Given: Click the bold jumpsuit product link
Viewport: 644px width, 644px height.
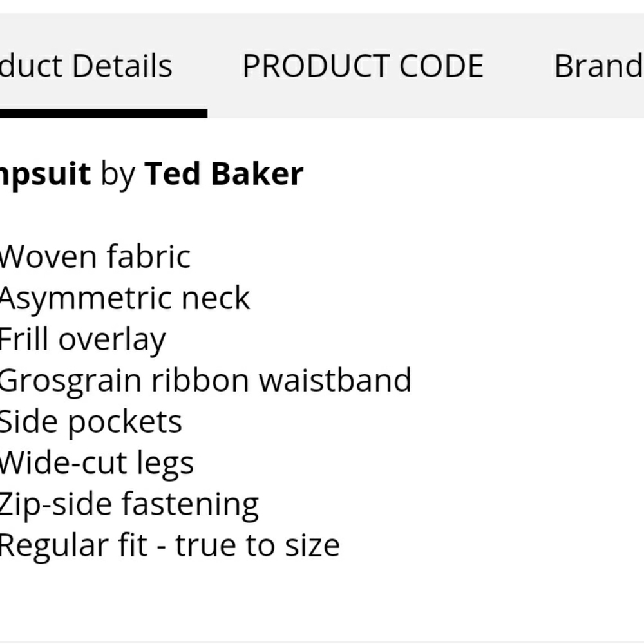Looking at the screenshot, I should click(x=45, y=175).
